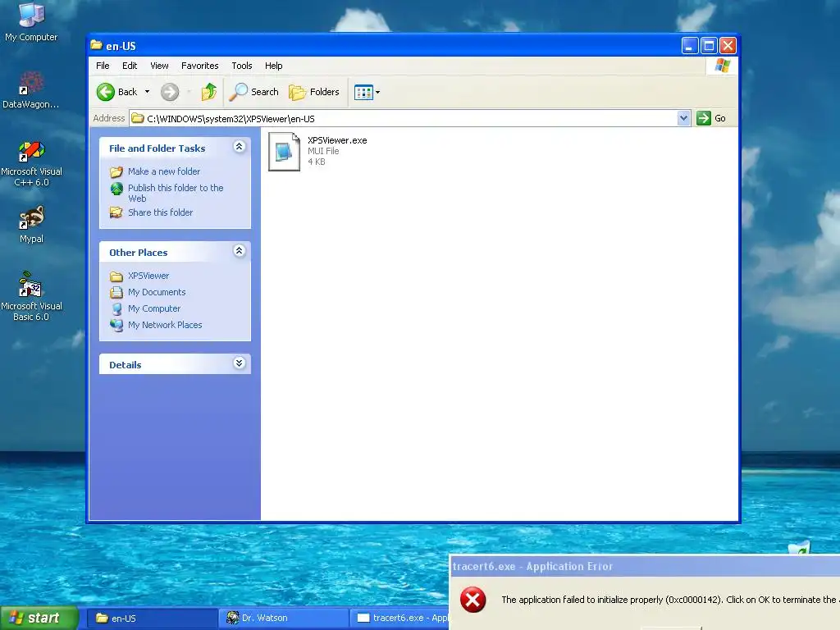Click the tracert6.exe Application Error title bar
This screenshot has width=840, height=630.
coord(645,566)
